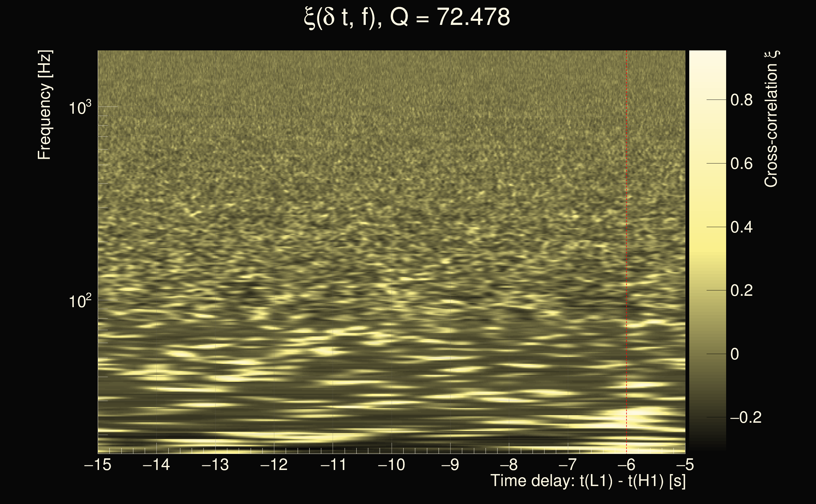The width and height of the screenshot is (816, 504).
Task: Click the −0.2 colorbar tick label
Action: pos(745,417)
